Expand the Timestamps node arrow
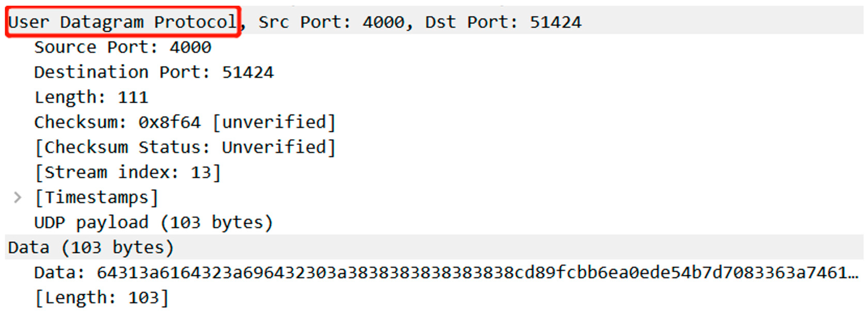Viewport: 868px width, 314px height. 17,197
